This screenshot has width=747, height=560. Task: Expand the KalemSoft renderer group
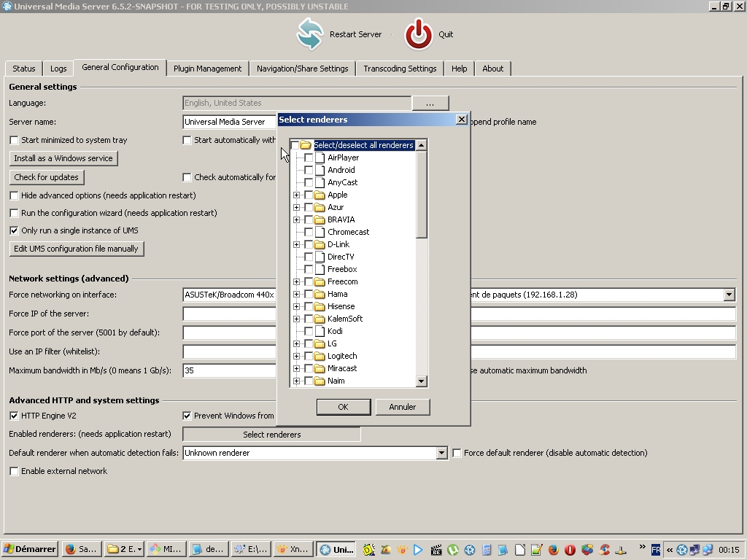point(296,319)
